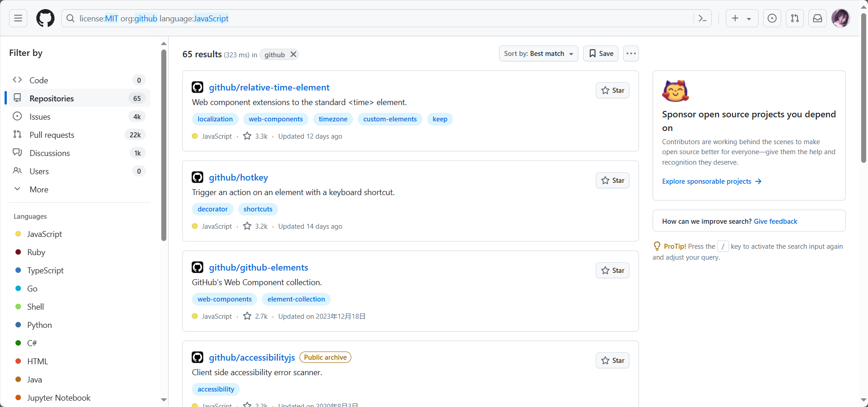
Task: Star the github/relative-time-element repository
Action: tap(612, 90)
